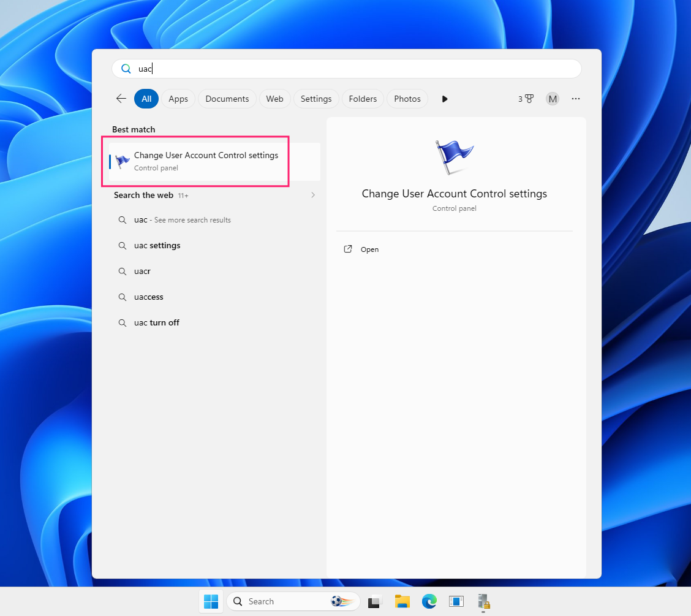
Task: Click magnifier icon beside 'uac turn off'
Action: point(123,323)
